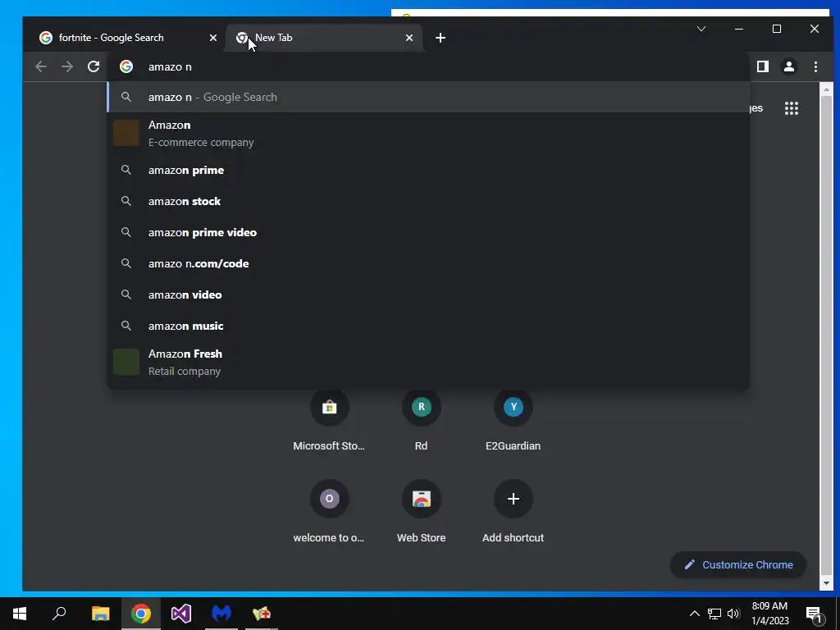Open the Web Store shortcut
The image size is (840, 630).
click(x=421, y=512)
